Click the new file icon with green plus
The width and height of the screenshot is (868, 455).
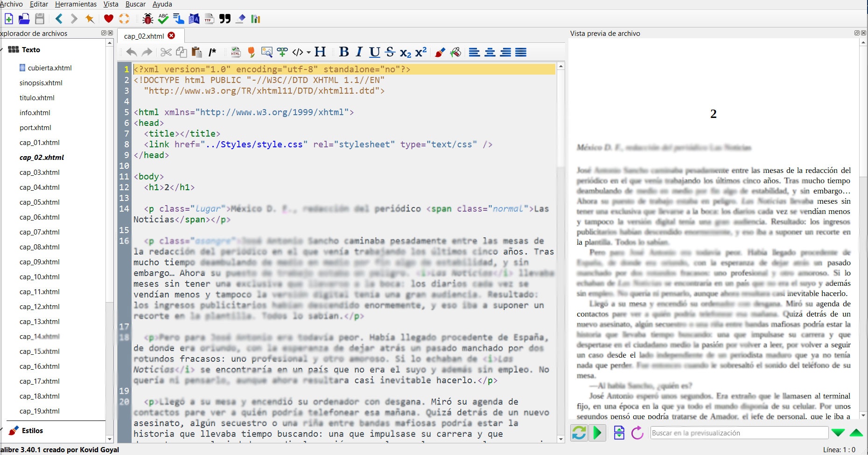coord(9,19)
